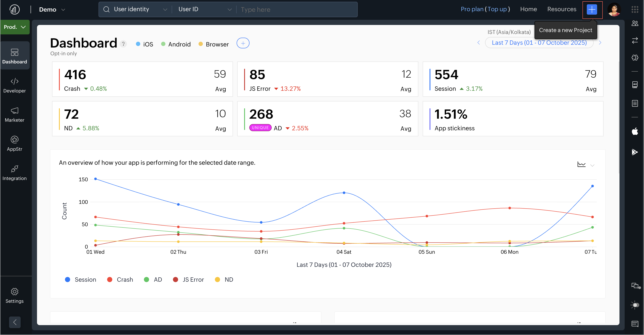Open the Developer section in sidebar
This screenshot has width=644, height=335.
[x=14, y=85]
